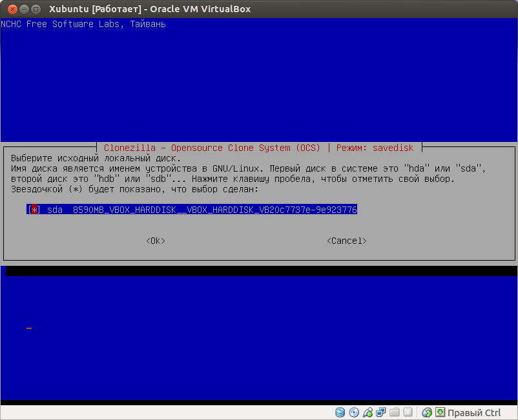This screenshot has height=420, width=518.
Task: Open the USB devices status icon
Action: [x=368, y=412]
